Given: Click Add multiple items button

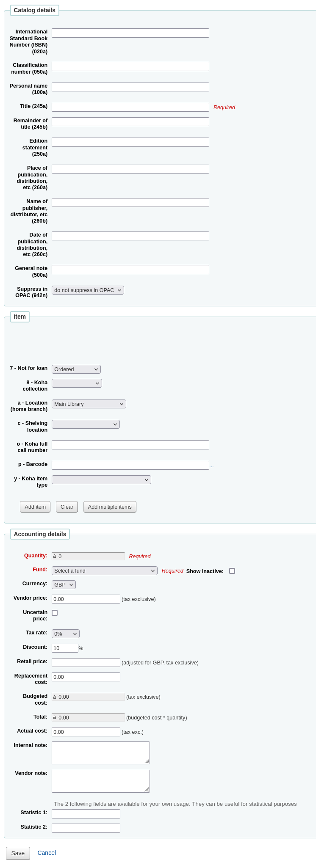Looking at the screenshot, I should [x=110, y=507].
